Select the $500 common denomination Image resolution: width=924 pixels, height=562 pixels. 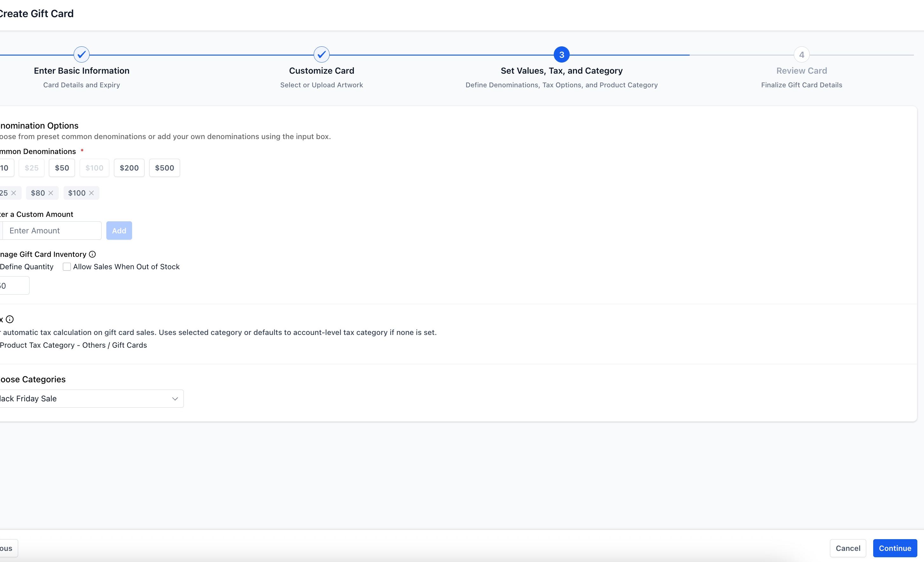pos(164,168)
